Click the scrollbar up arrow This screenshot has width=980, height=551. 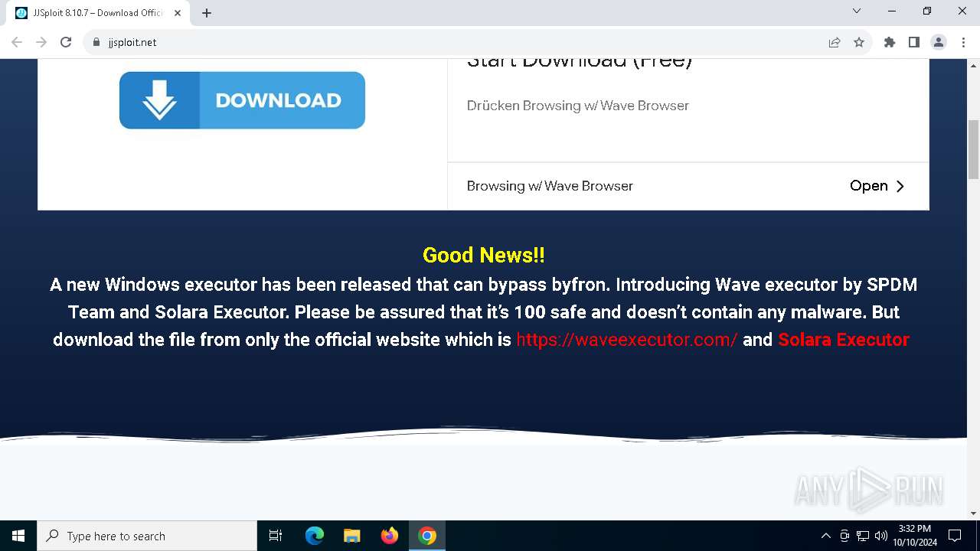pyautogui.click(x=974, y=65)
